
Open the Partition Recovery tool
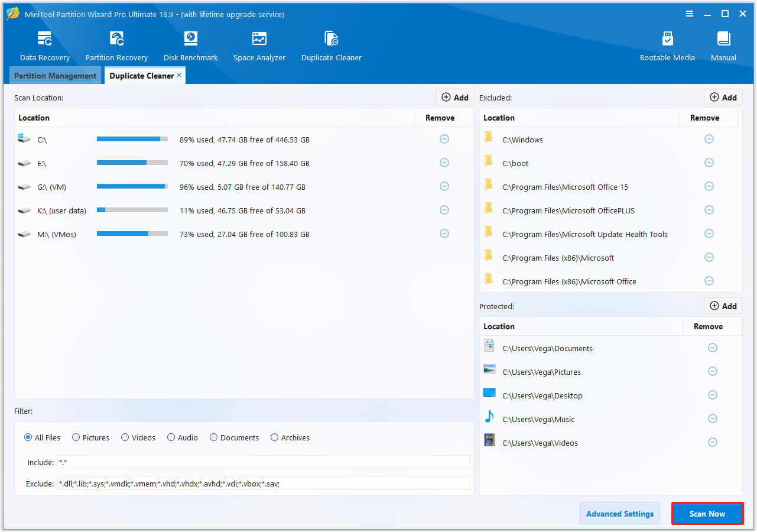[x=116, y=47]
